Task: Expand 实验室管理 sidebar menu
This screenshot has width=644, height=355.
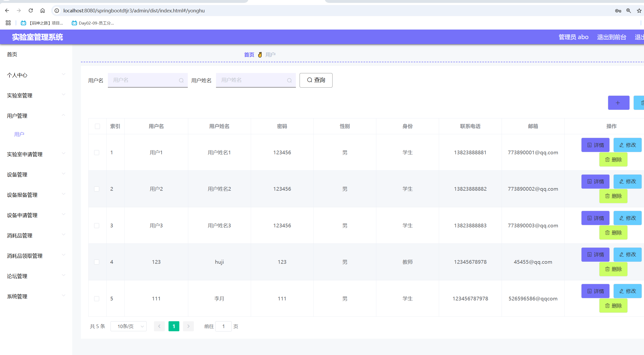Action: click(x=36, y=95)
